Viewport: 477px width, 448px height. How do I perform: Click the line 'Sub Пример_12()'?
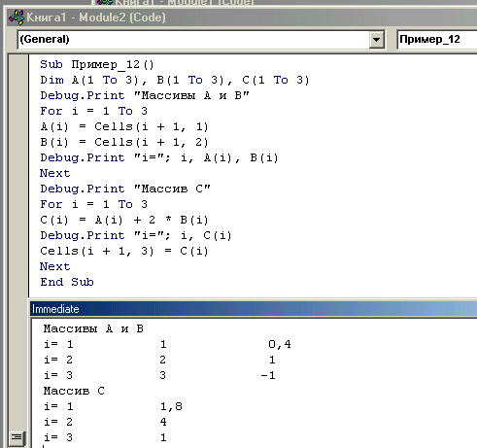97,65
